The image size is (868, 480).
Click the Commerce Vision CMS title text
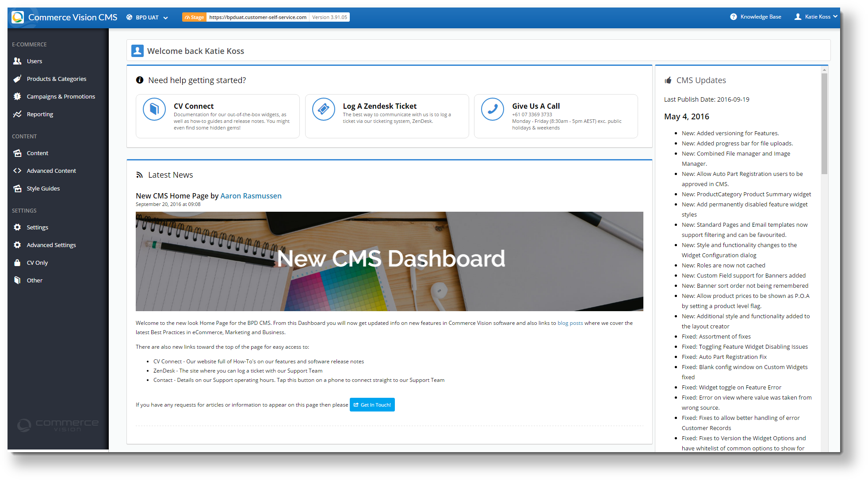coord(73,17)
